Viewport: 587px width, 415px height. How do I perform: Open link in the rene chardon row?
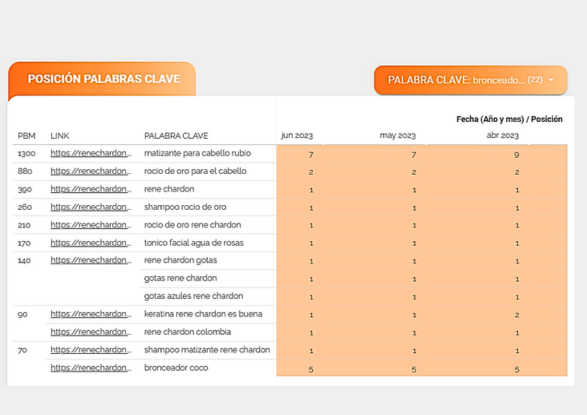tap(91, 189)
